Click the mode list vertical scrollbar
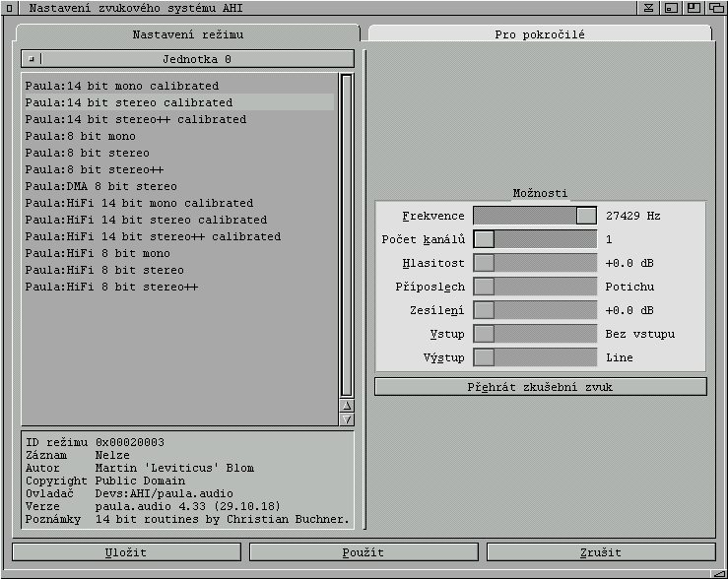This screenshot has width=728, height=579. pyautogui.click(x=346, y=234)
